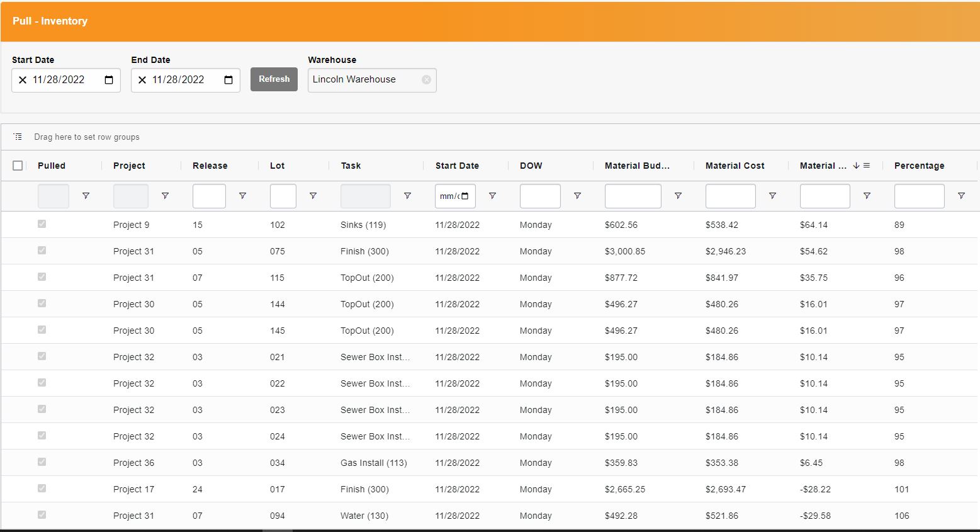Select the Sinks (119) task cell

pyautogui.click(x=363, y=225)
